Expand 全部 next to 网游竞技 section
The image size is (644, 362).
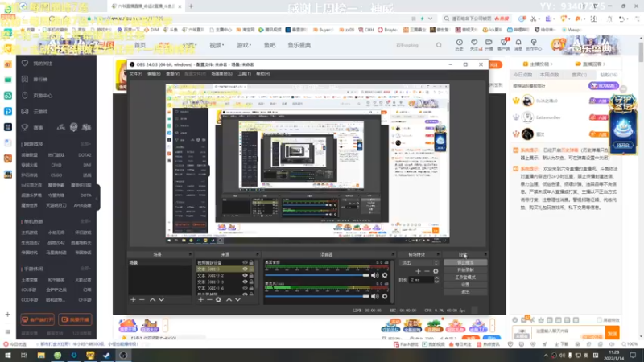point(85,144)
